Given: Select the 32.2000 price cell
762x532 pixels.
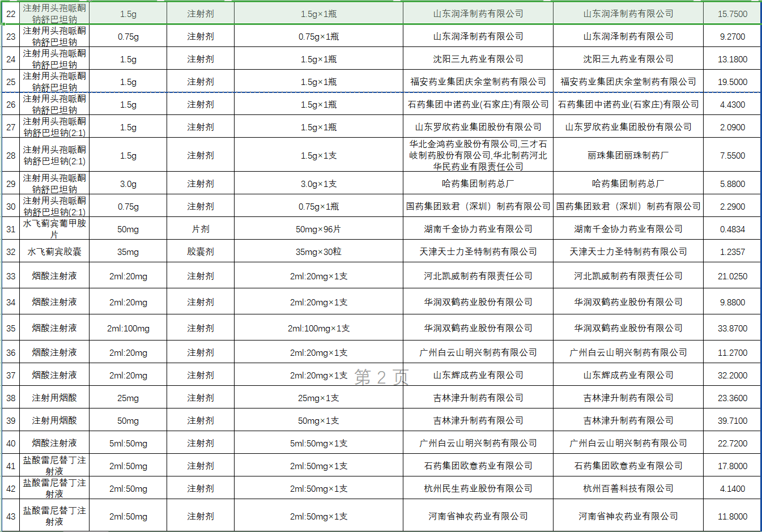Looking at the screenshot, I should pos(732,375).
